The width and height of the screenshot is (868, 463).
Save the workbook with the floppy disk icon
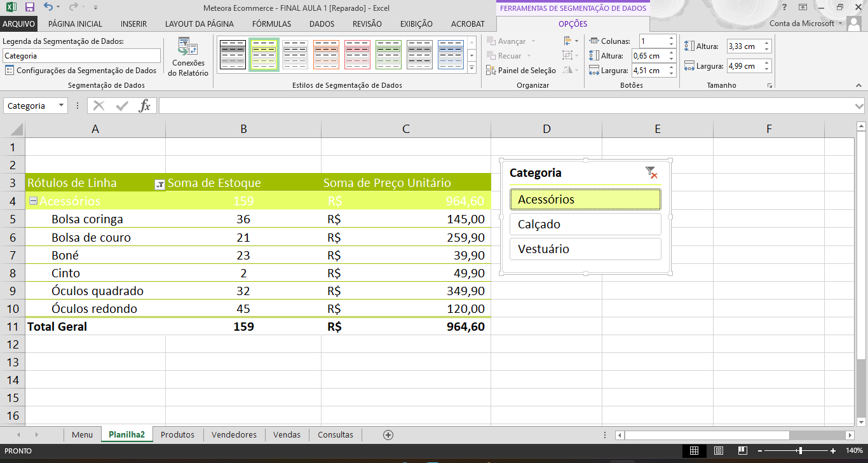coord(29,8)
